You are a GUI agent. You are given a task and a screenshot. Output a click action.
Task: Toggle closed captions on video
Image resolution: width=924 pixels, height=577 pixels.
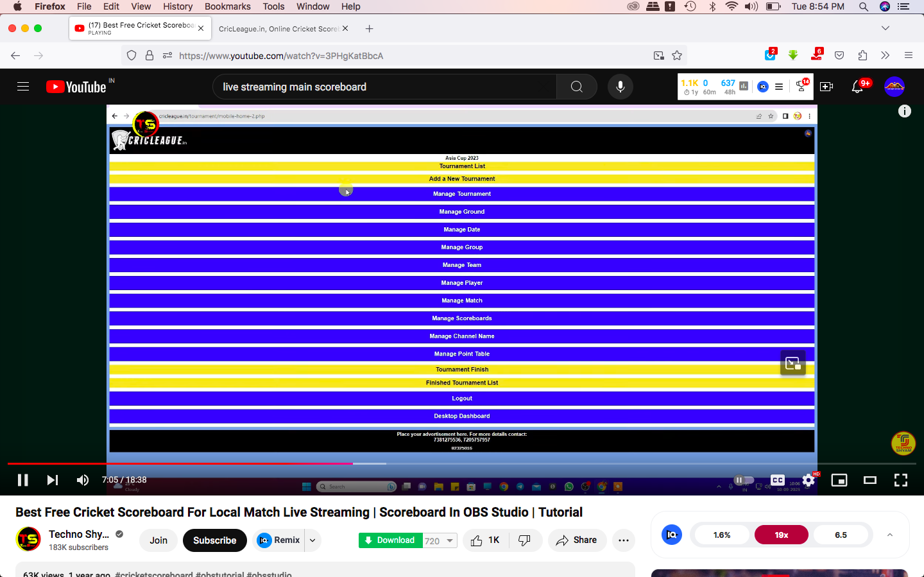pyautogui.click(x=778, y=480)
